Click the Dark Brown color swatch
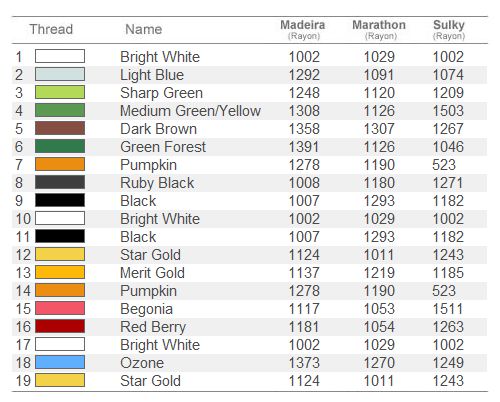The width and height of the screenshot is (500, 402). click(x=60, y=128)
